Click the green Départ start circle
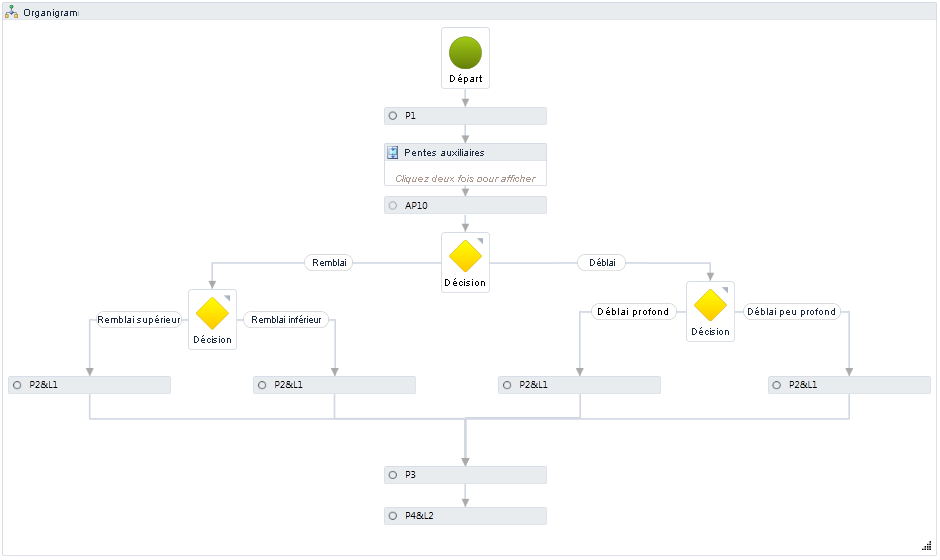Screen dimensions: 940x560 [x=465, y=53]
